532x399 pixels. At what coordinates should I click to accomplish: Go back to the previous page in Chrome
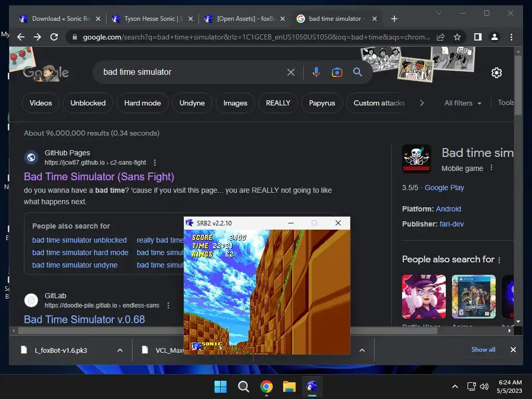click(x=21, y=37)
